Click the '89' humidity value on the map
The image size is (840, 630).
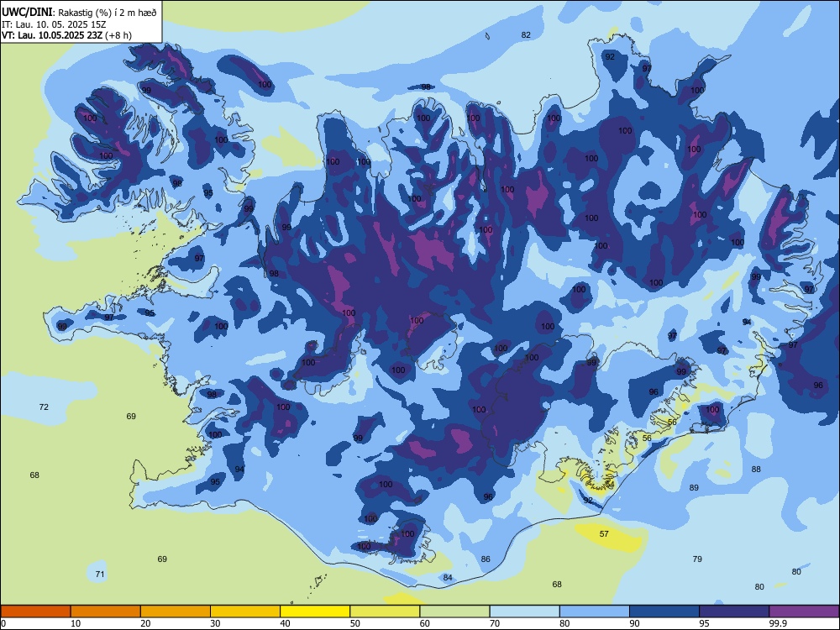coord(694,487)
